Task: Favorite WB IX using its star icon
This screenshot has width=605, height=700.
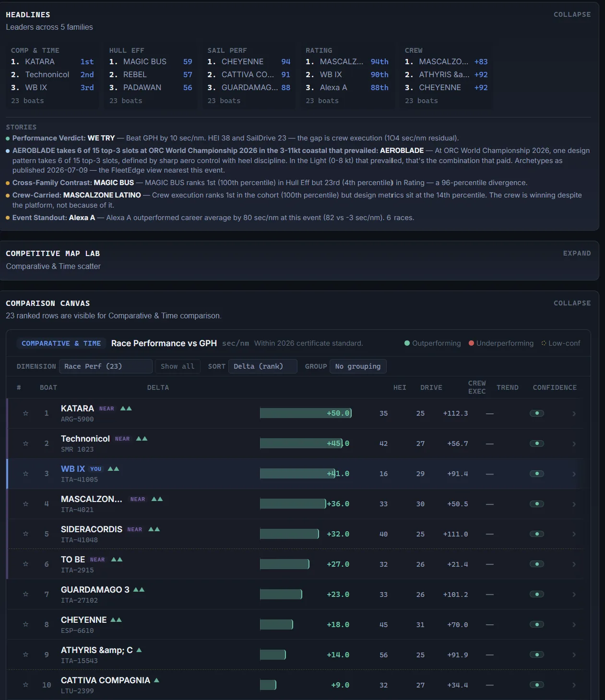Action: 26,474
